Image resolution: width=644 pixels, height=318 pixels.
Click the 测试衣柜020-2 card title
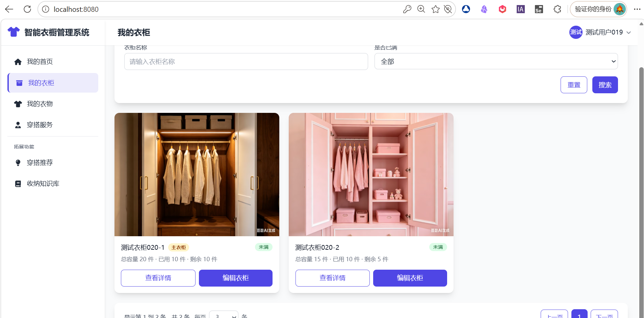317,247
